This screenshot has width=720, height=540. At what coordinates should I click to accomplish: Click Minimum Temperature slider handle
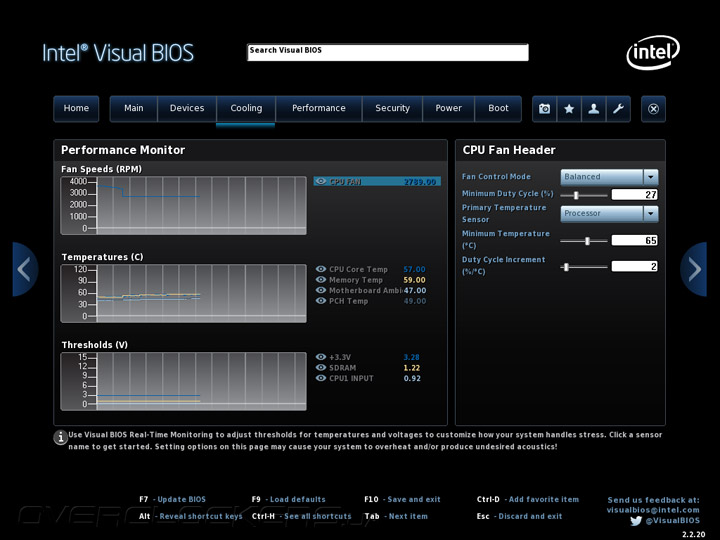[x=587, y=241]
